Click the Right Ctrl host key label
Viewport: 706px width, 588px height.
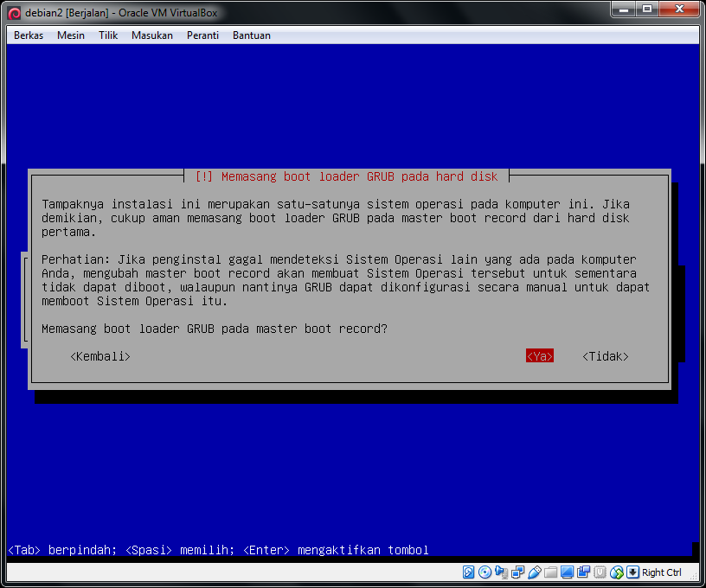point(661,572)
